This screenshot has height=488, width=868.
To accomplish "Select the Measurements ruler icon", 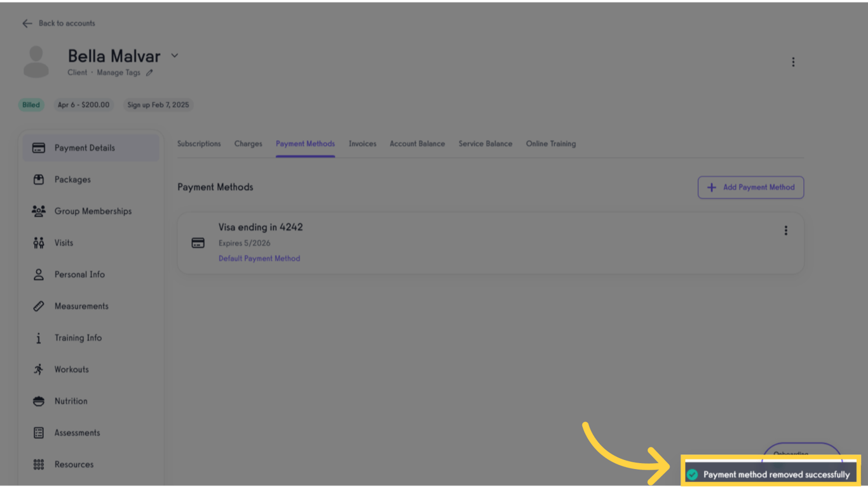I will tap(38, 306).
